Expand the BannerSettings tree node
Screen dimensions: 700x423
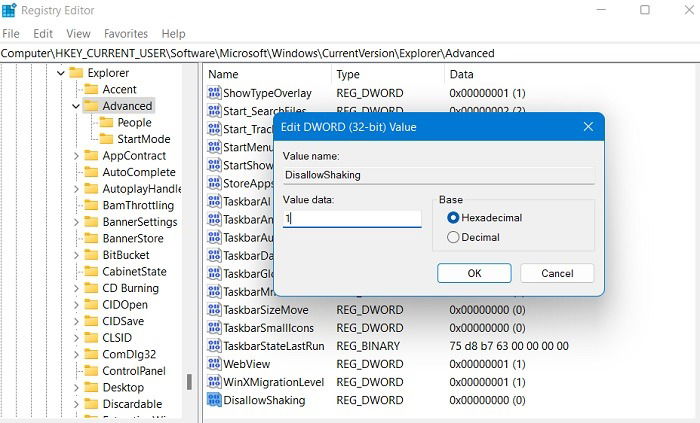tap(76, 222)
